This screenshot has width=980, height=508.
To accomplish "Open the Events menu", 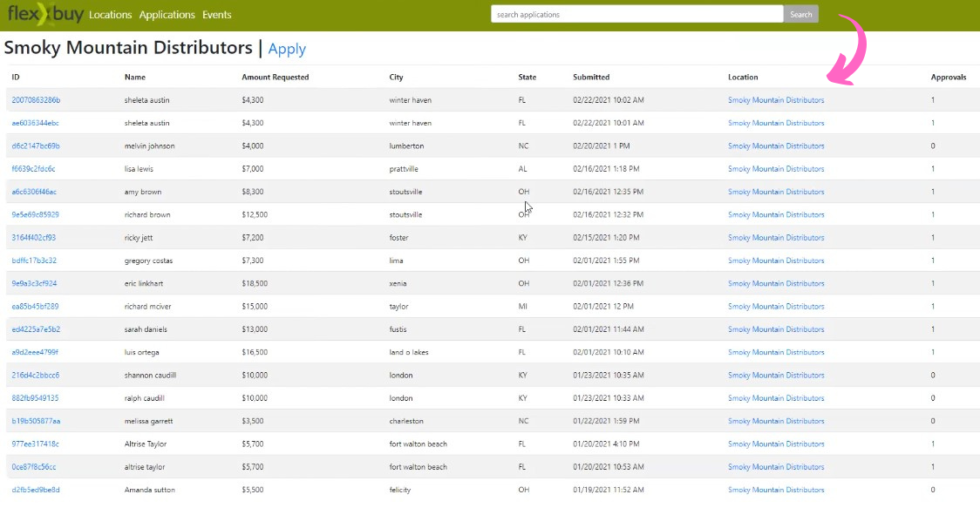I will [x=217, y=14].
